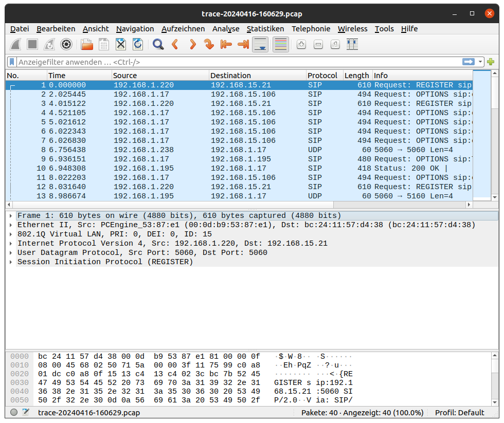This screenshot has height=423, width=504.
Task: Add a new filter button with plus
Action: click(491, 62)
